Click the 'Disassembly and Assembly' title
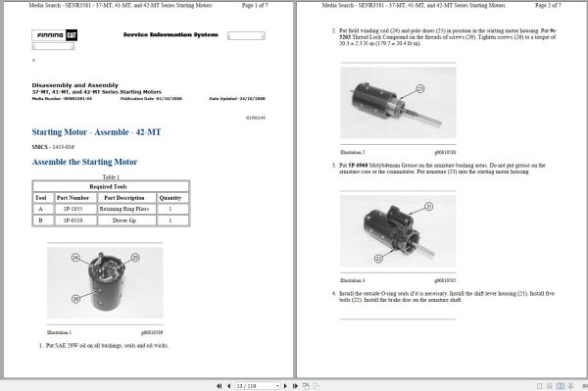This screenshot has height=391, width=588. (75, 85)
